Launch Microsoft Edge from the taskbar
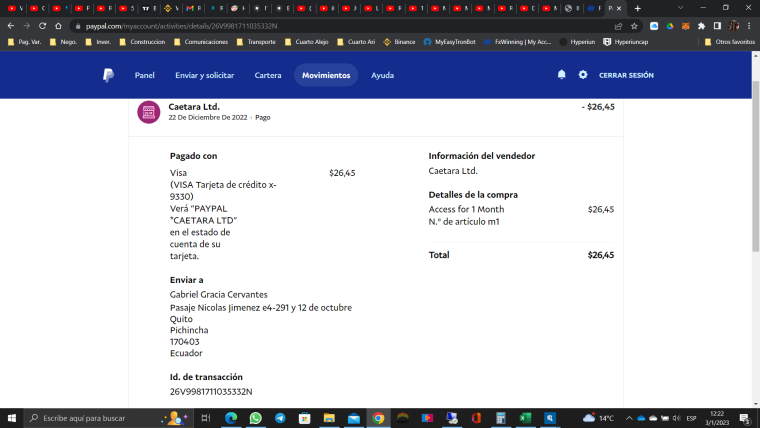 (231, 418)
